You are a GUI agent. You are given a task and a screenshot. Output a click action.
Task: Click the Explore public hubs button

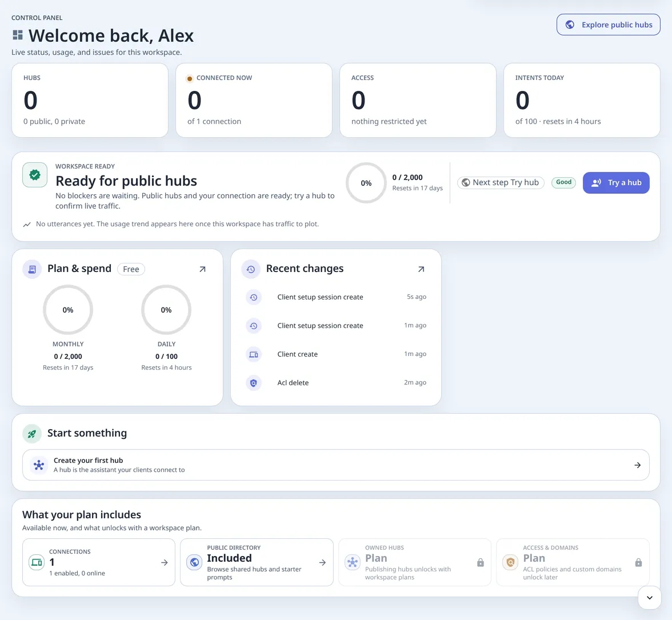click(609, 25)
